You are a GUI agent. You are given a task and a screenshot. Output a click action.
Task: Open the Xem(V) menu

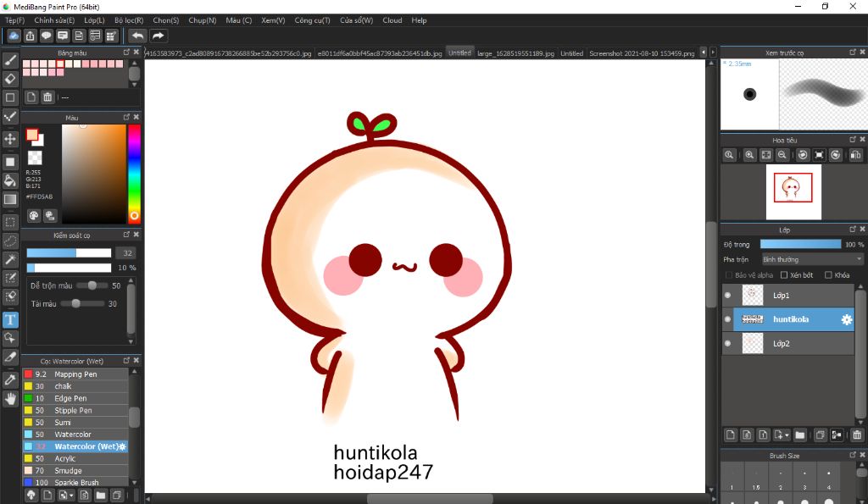[273, 20]
